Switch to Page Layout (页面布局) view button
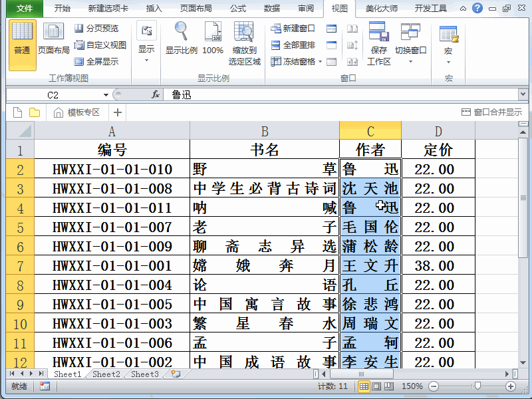The height and width of the screenshot is (399, 532). [x=53, y=39]
